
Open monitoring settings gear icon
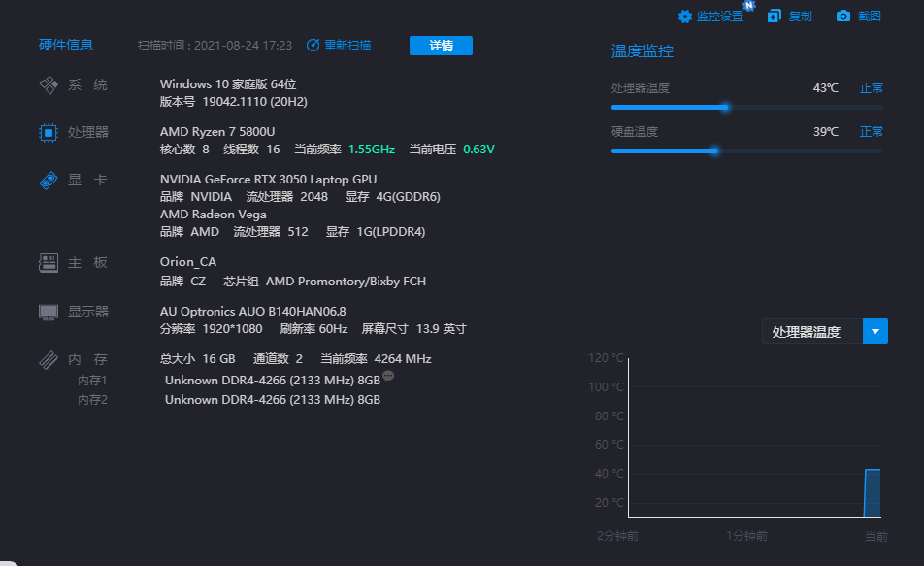[x=685, y=17]
